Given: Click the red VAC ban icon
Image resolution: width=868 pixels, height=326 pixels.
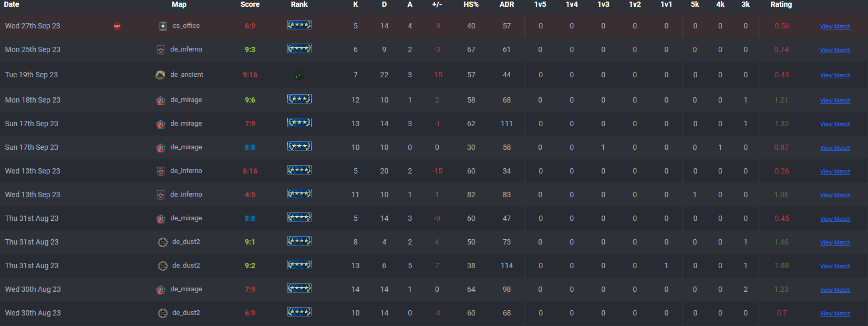Looking at the screenshot, I should click(x=117, y=26).
